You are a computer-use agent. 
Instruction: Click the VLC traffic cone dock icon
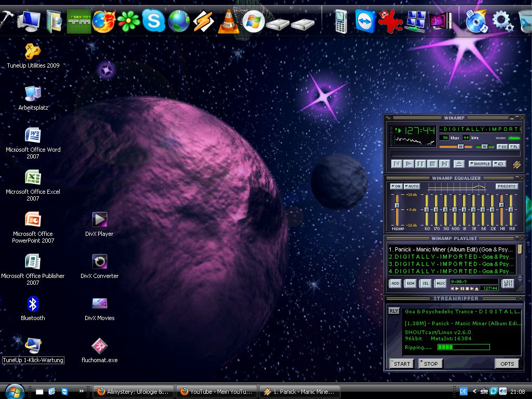(229, 21)
